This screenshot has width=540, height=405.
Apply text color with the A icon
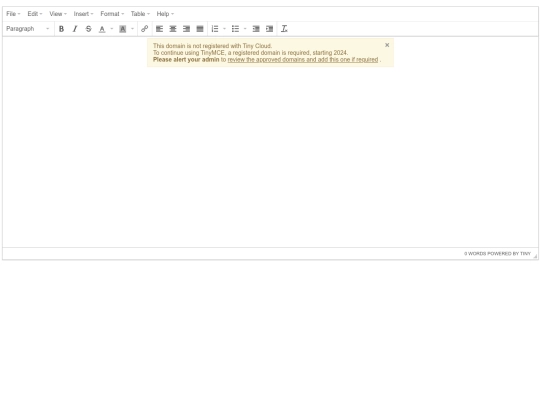[102, 29]
